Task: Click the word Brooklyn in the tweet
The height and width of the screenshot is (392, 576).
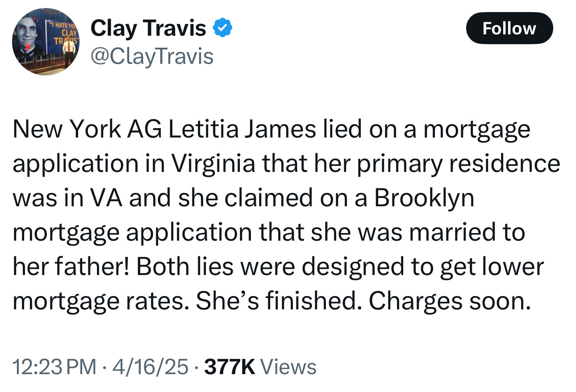Action: tap(424, 199)
